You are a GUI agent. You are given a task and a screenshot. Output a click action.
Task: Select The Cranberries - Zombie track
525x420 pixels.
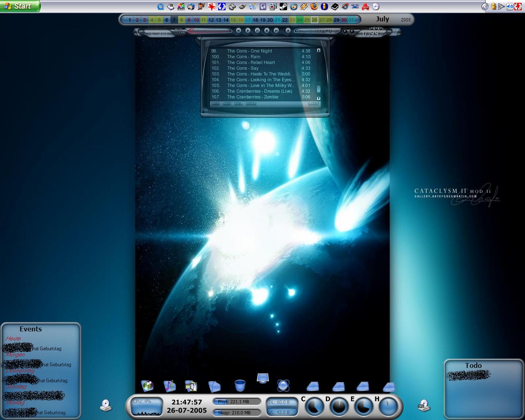click(x=261, y=97)
